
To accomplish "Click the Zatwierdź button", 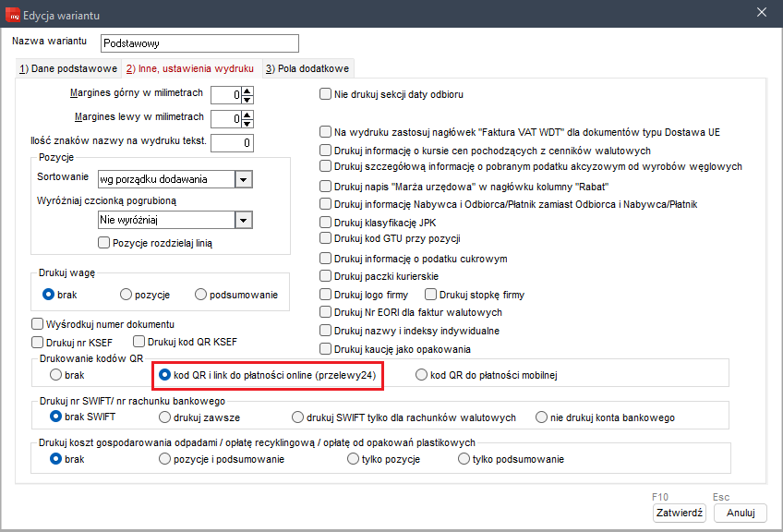I will (679, 513).
